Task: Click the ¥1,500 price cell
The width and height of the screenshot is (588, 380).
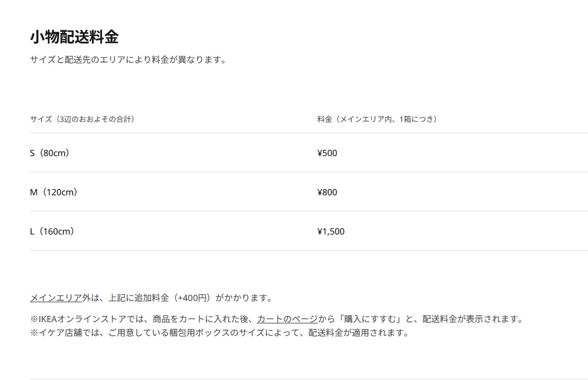Action: pyautogui.click(x=331, y=231)
